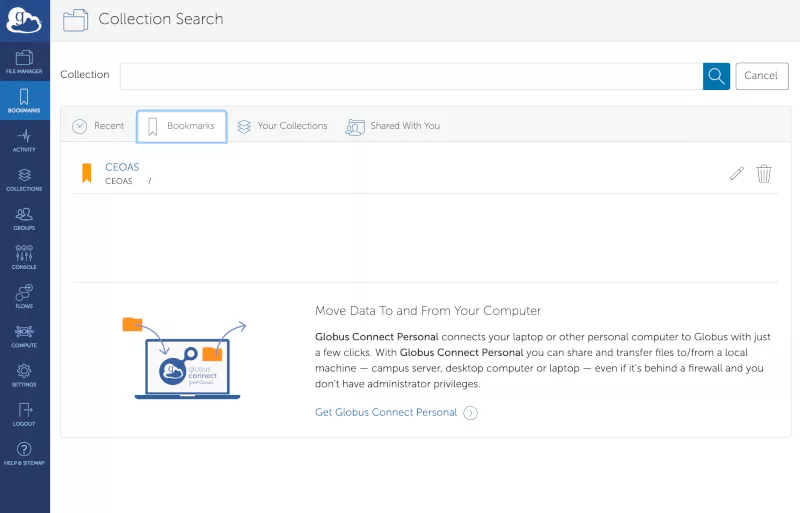Click the 'Collection Search' page title
The image size is (800, 513).
tap(161, 19)
